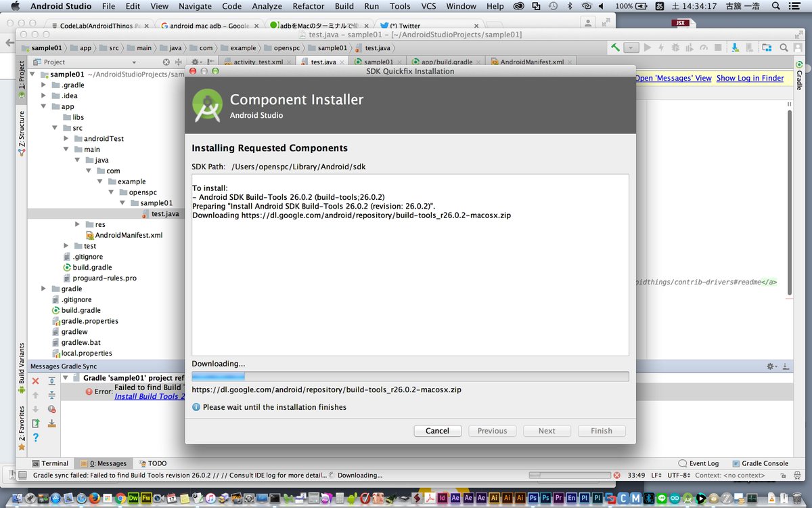Open the Z: Structure side tool tab

(x=21, y=133)
